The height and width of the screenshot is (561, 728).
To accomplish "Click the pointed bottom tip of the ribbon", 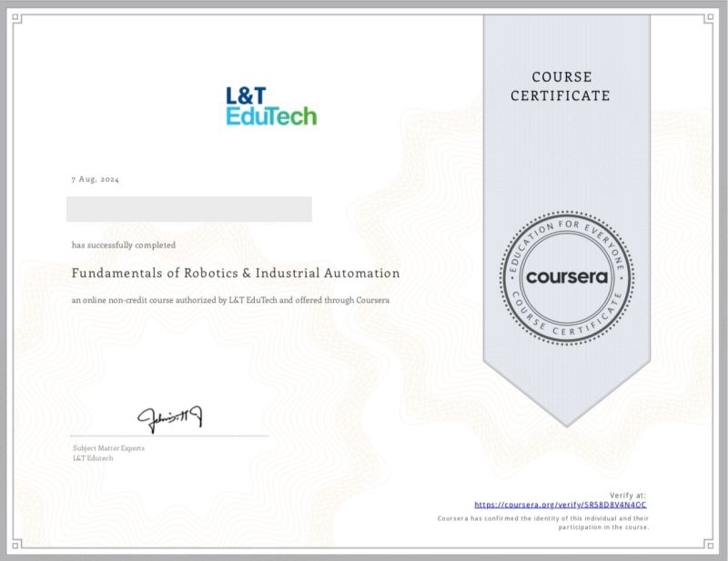I will pyautogui.click(x=566, y=423).
